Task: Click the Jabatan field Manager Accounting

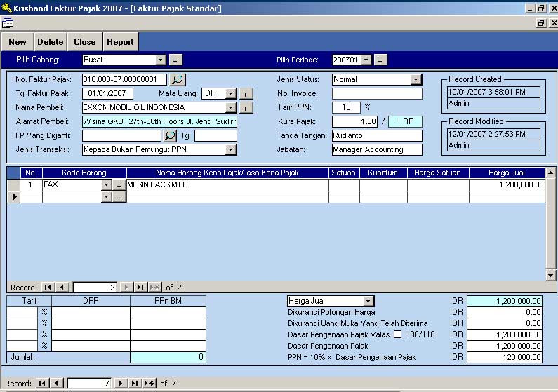Action: click(x=377, y=149)
